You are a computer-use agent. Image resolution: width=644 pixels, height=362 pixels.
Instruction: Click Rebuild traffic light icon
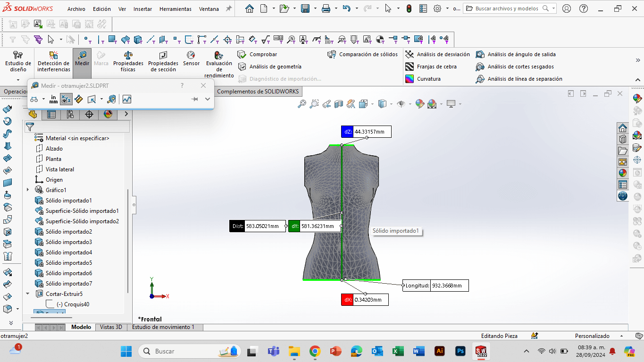409,8
